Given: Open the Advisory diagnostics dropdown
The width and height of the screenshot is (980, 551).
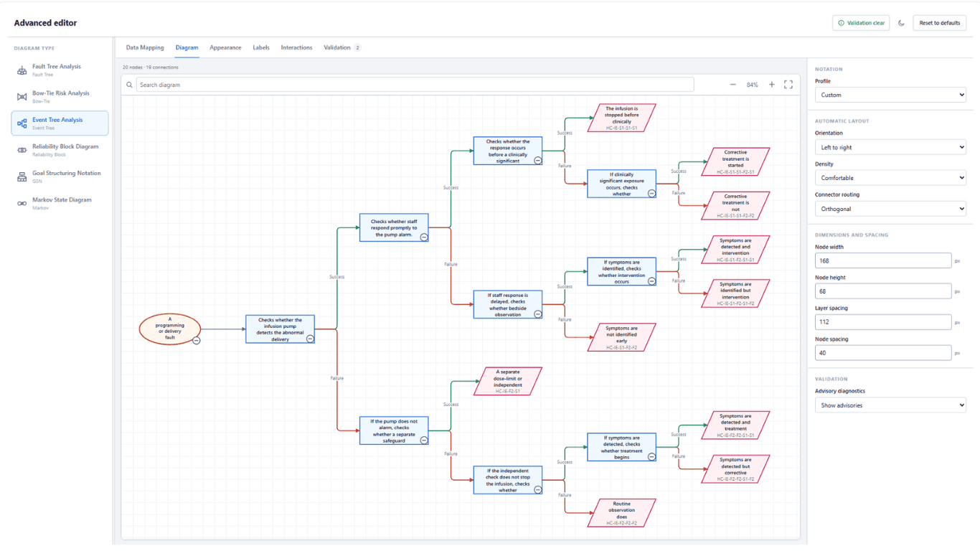Looking at the screenshot, I should [x=890, y=405].
